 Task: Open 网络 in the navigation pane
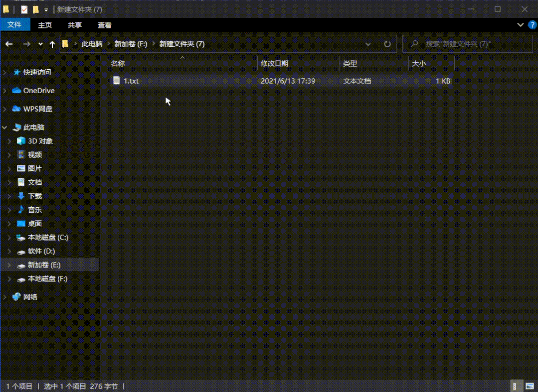[x=34, y=296]
